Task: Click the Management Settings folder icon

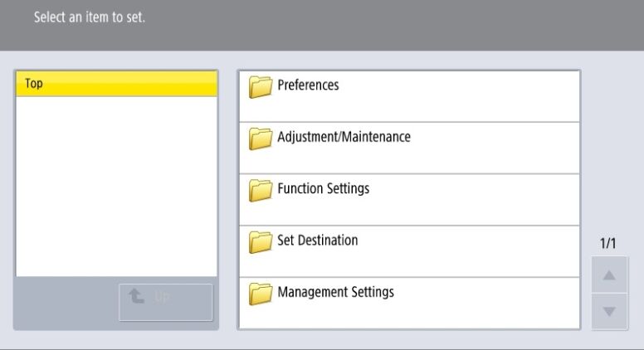Action: 261,294
